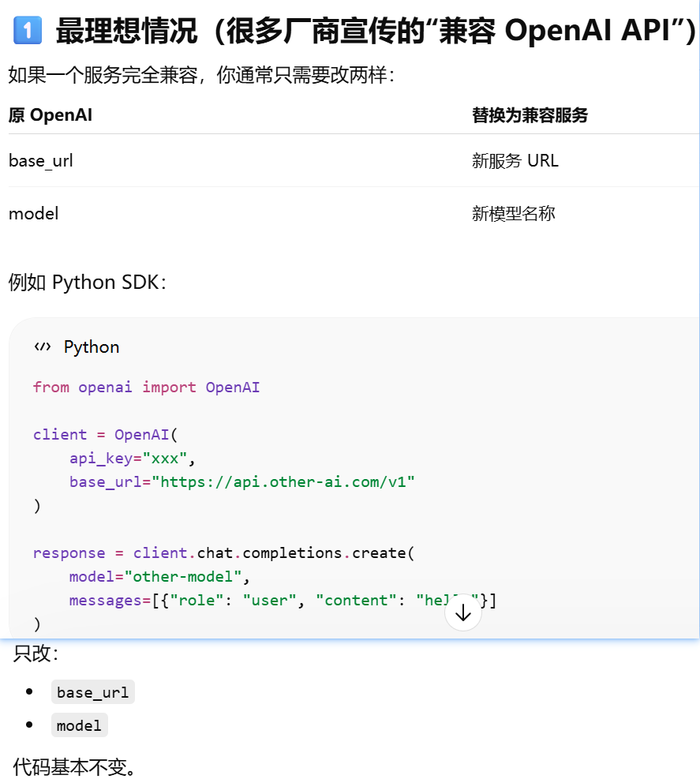Click the blue number 1 emoji in the heading
Screen dimensions: 700x779
[28, 30]
